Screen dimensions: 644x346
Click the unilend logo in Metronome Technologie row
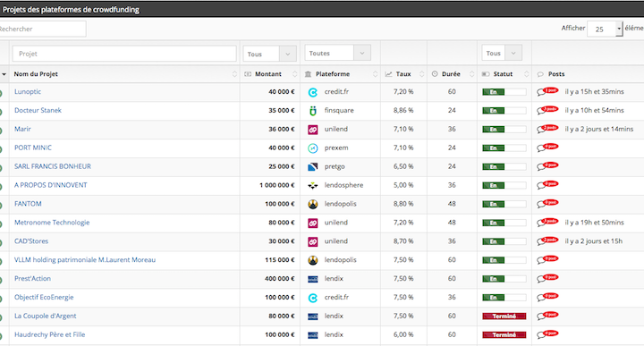tap(312, 224)
